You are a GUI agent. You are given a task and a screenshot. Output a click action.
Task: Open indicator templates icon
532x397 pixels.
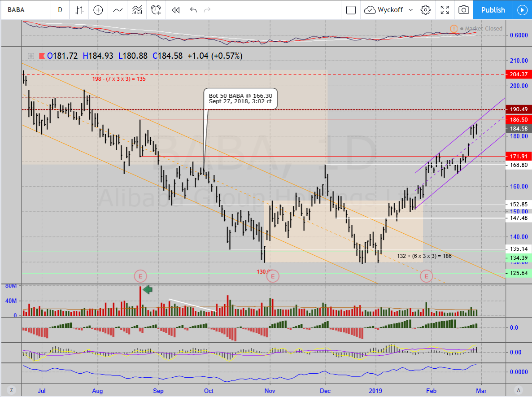coord(137,10)
